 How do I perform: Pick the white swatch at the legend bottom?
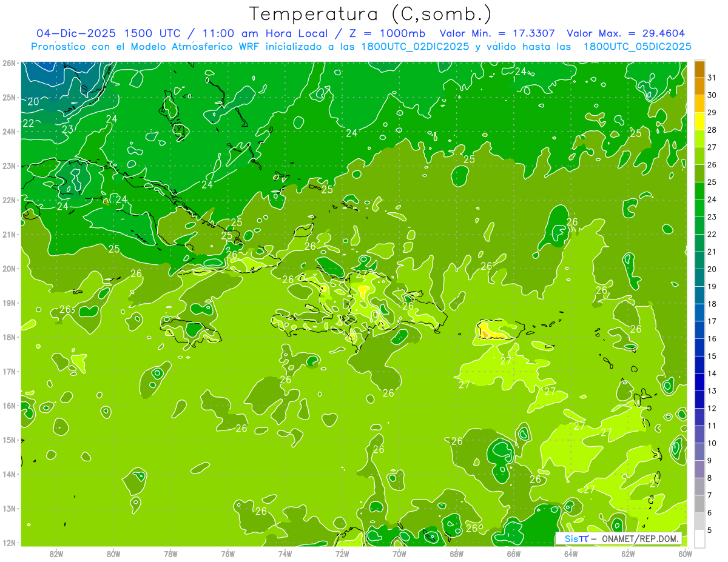(699, 538)
